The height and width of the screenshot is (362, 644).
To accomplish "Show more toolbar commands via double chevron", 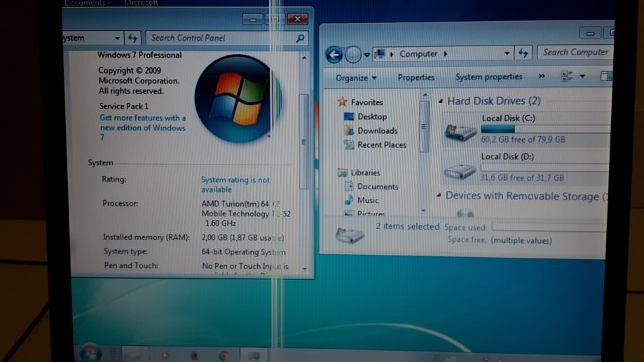I will pos(542,76).
